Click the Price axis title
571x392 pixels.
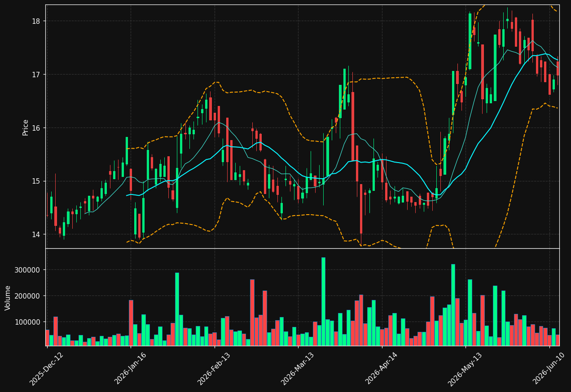[x=26, y=127]
